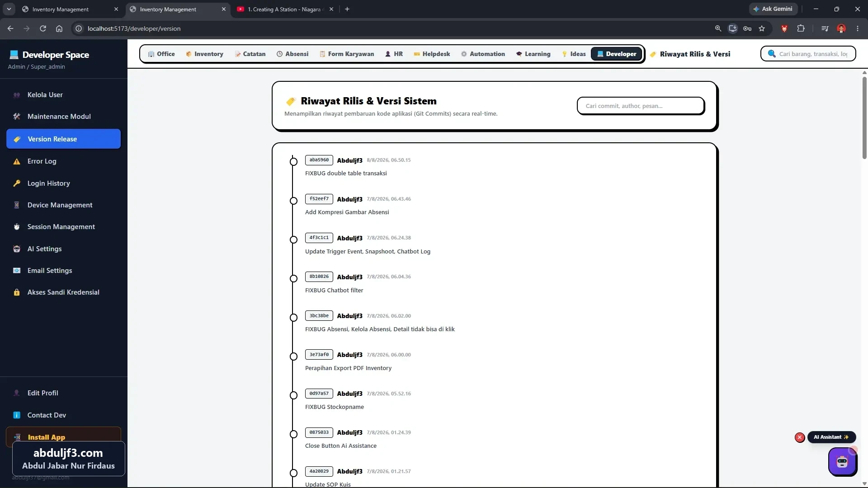The image size is (868, 488).
Task: Open the Chrome extensions puzzle icon
Action: coord(801,28)
